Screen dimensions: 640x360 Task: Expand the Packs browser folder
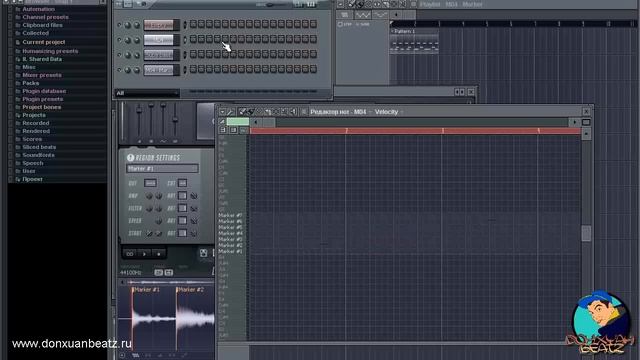pyautogui.click(x=31, y=83)
